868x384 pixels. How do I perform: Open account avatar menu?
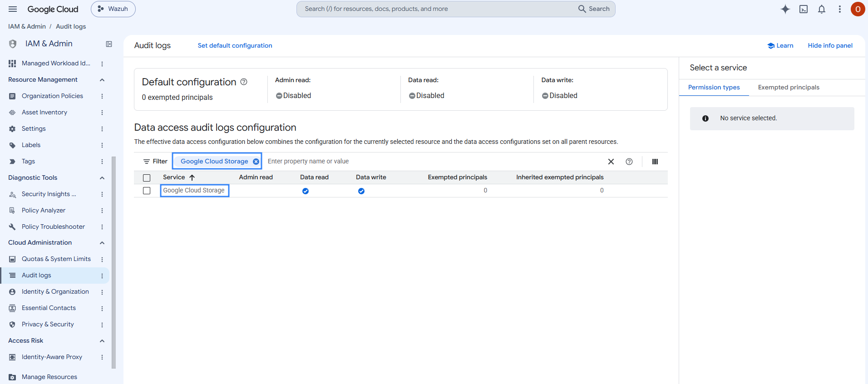point(858,9)
